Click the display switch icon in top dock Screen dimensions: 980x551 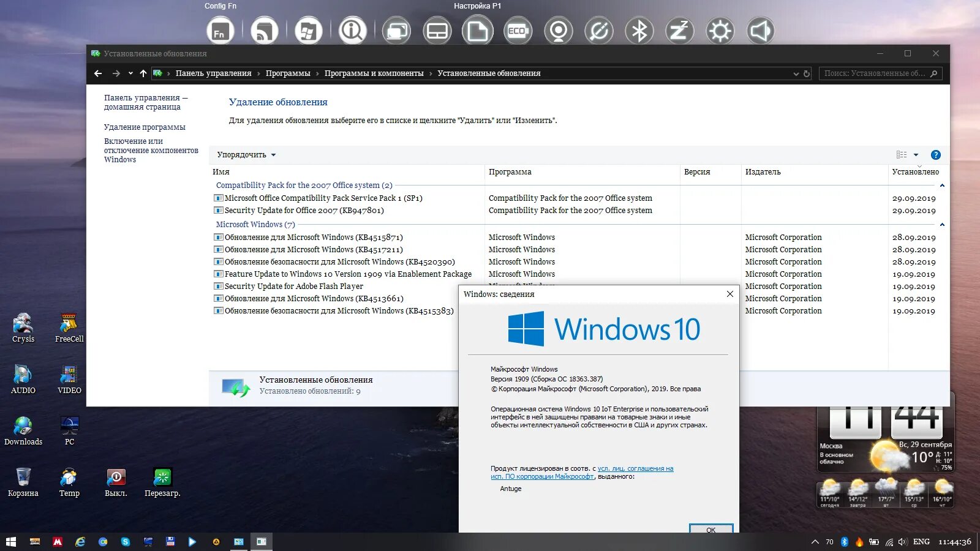pos(396,31)
